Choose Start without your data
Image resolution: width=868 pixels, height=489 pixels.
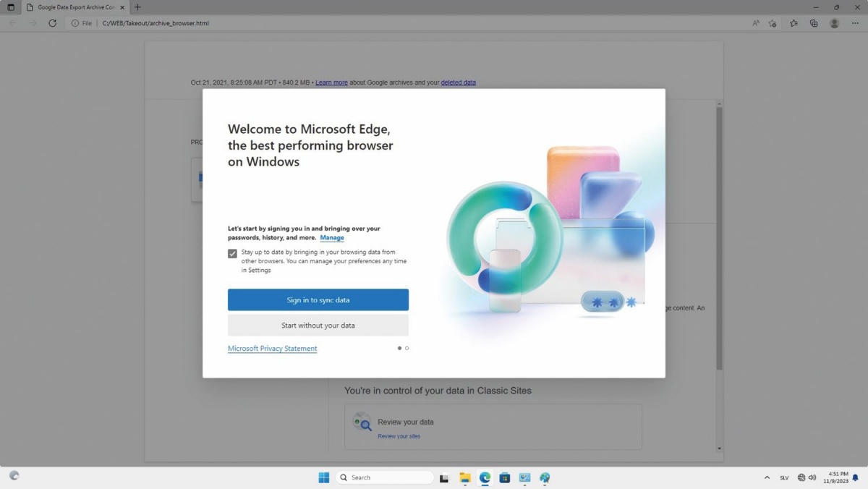318,326
